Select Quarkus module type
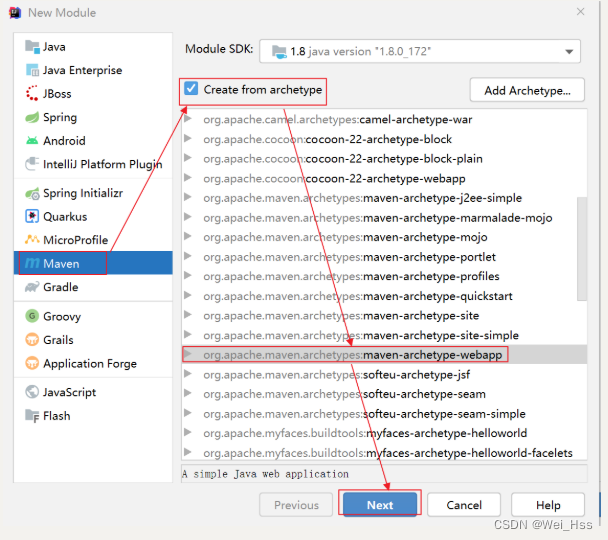Image resolution: width=608 pixels, height=540 pixels. (x=93, y=216)
